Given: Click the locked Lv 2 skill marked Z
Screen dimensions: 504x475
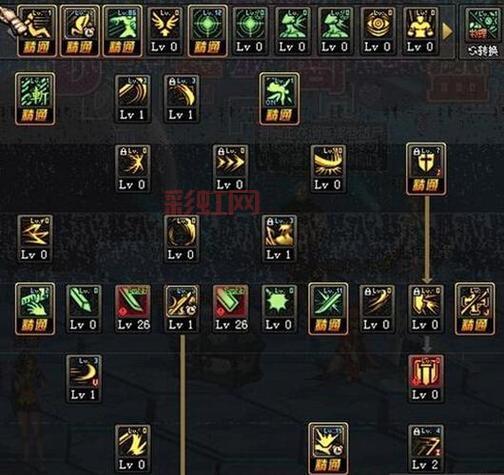Looking at the screenshot, I should [x=426, y=448].
